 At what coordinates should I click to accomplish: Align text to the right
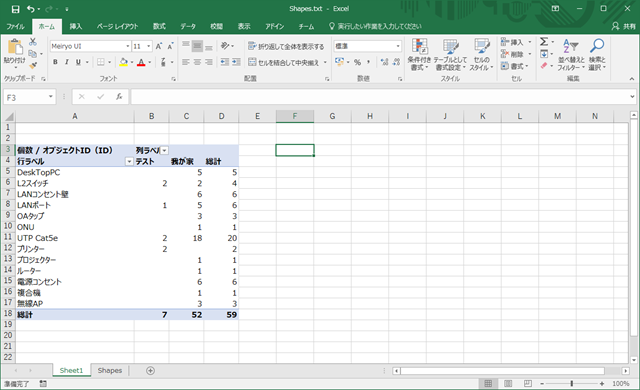tap(209, 62)
